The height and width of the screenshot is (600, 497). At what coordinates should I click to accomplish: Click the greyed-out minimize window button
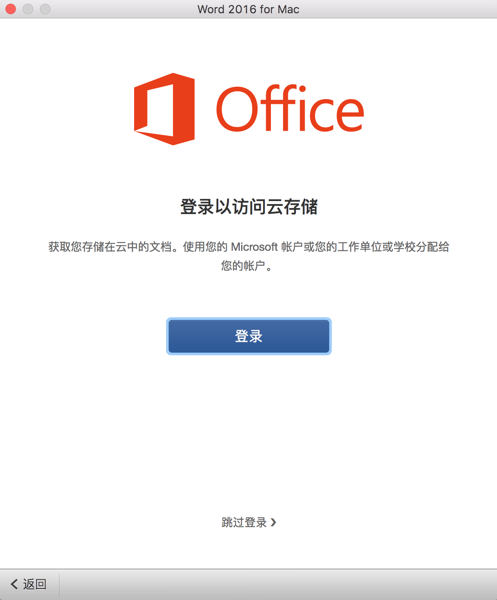coord(28,9)
